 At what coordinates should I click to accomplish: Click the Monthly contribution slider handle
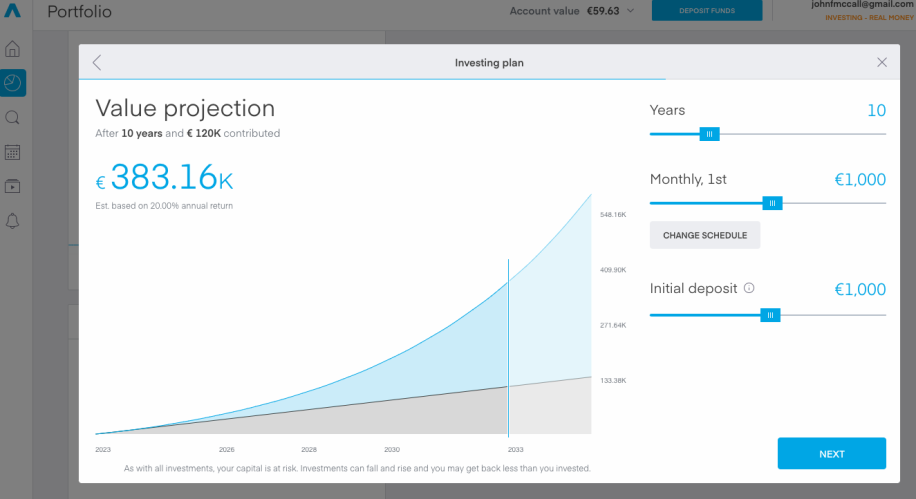(772, 203)
